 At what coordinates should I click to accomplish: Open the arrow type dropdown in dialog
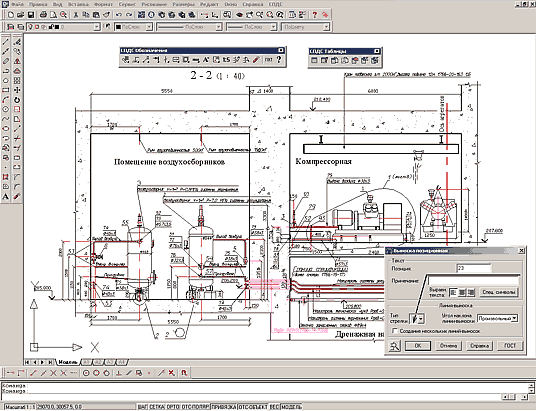[421, 319]
